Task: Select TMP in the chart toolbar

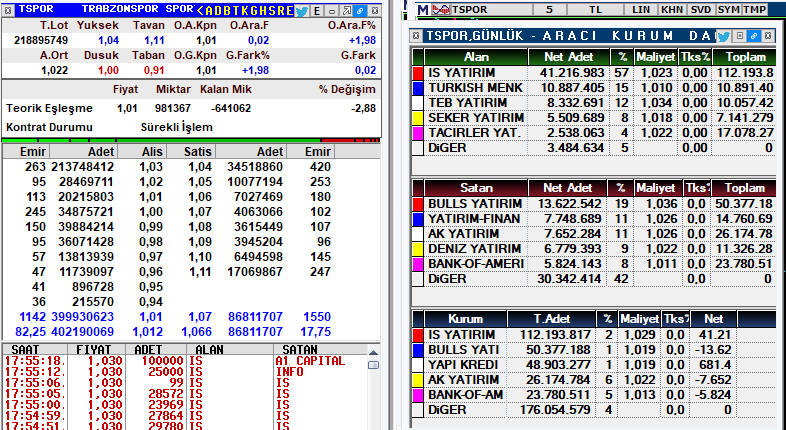Action: coord(754,9)
